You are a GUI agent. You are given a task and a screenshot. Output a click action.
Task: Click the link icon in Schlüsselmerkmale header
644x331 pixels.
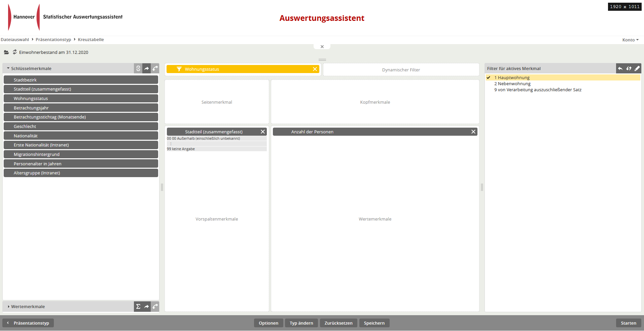[138, 68]
